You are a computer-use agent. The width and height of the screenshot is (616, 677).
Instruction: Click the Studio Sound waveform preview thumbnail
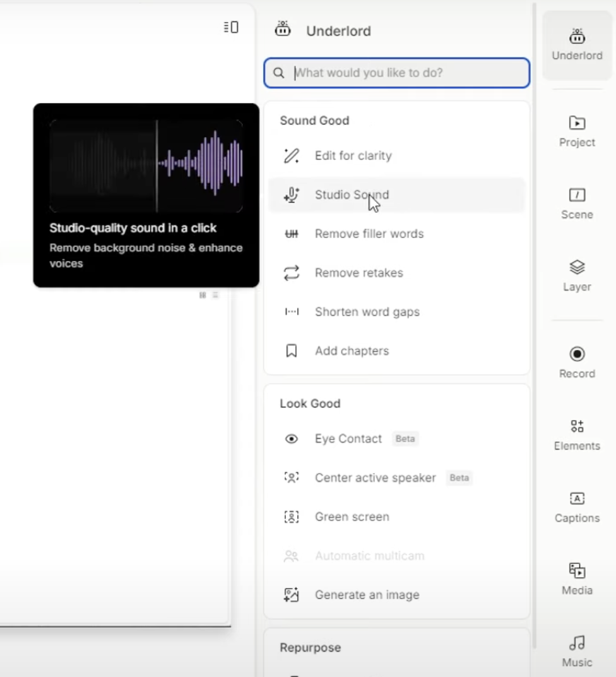click(x=146, y=166)
